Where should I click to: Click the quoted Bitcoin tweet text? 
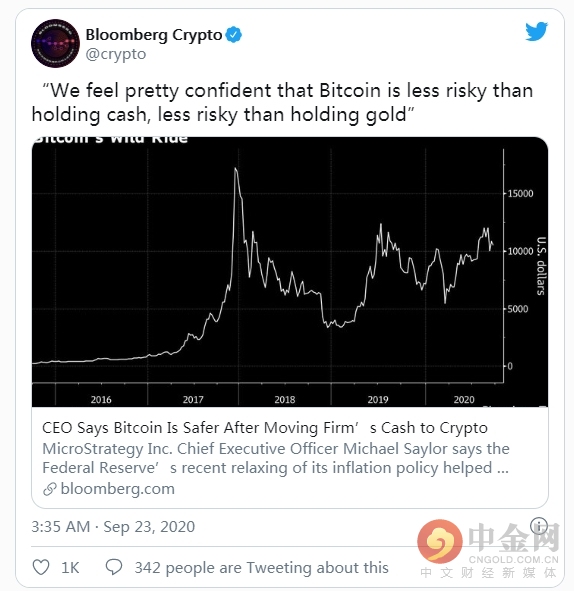(282, 103)
